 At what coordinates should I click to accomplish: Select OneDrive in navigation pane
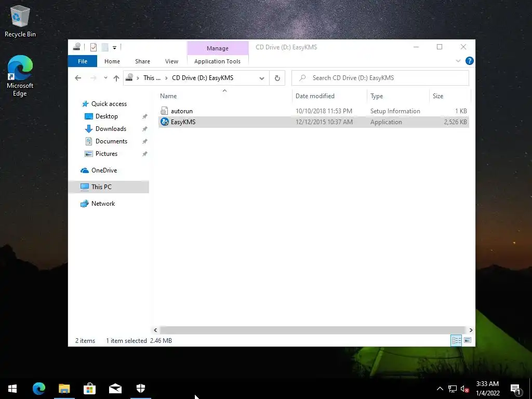click(104, 170)
